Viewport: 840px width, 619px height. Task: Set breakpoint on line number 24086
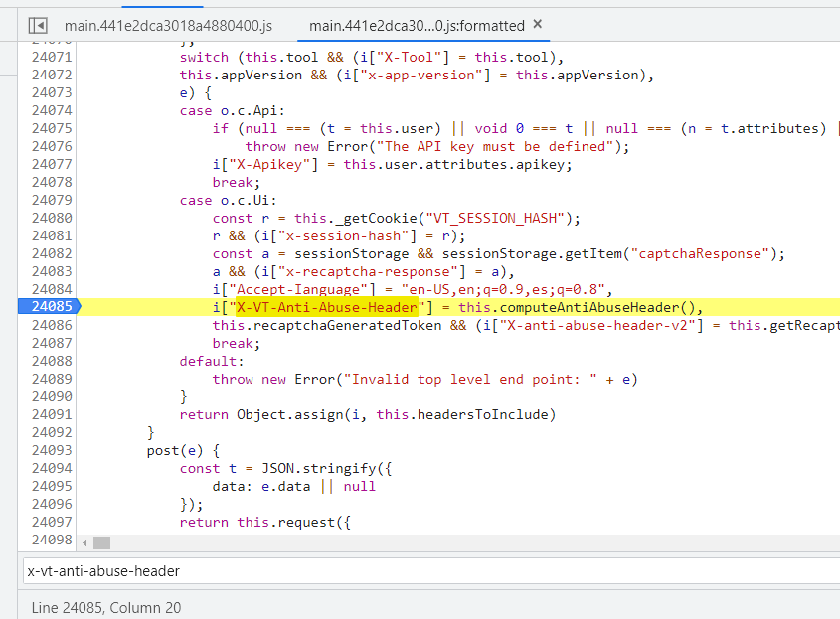pyautogui.click(x=52, y=325)
